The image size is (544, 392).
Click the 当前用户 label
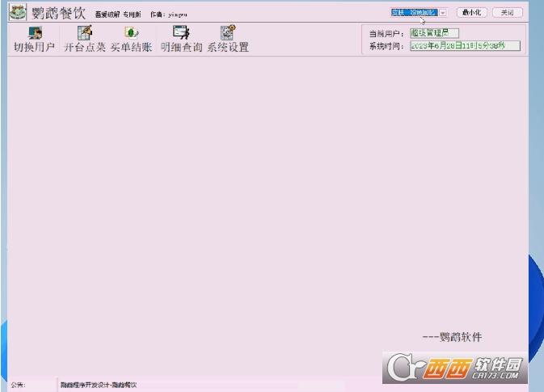click(x=386, y=34)
